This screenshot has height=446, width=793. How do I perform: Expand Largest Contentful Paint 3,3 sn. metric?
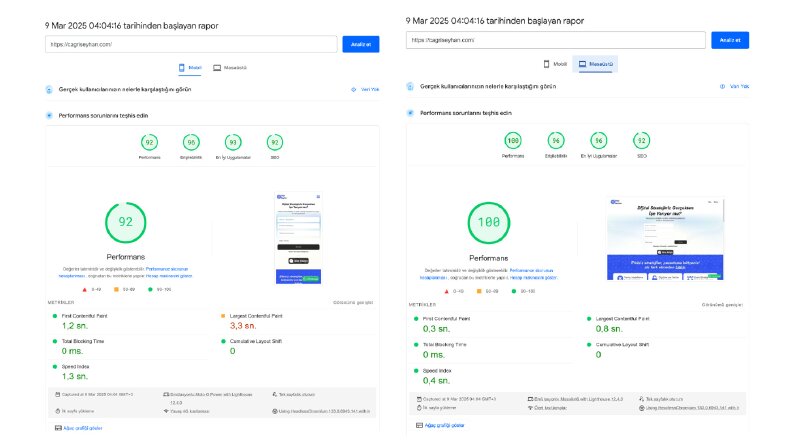pos(298,321)
